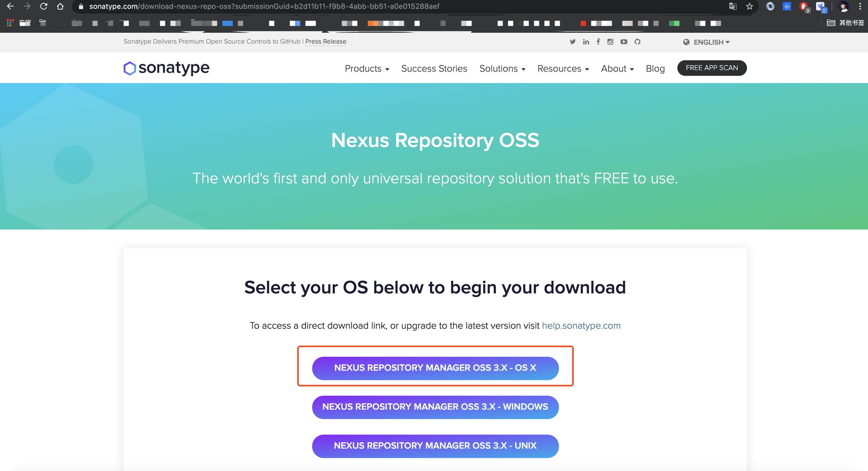
Task: Go to the Blog menu item
Action: (655, 68)
